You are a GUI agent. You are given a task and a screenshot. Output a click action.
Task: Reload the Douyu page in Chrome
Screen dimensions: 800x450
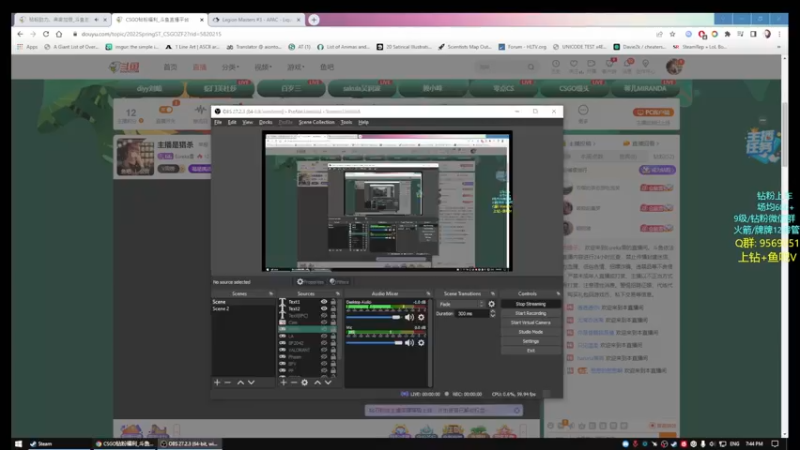(x=46, y=34)
